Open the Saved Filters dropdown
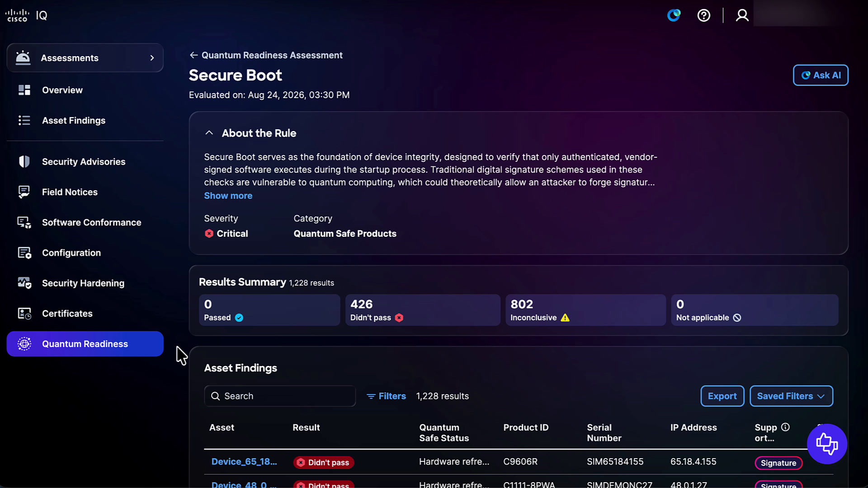 pos(791,396)
